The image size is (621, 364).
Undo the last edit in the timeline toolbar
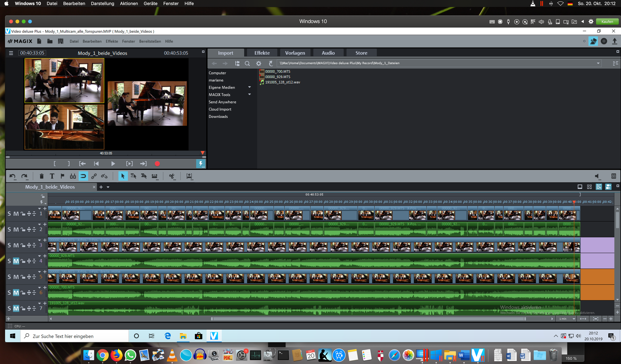(12, 176)
